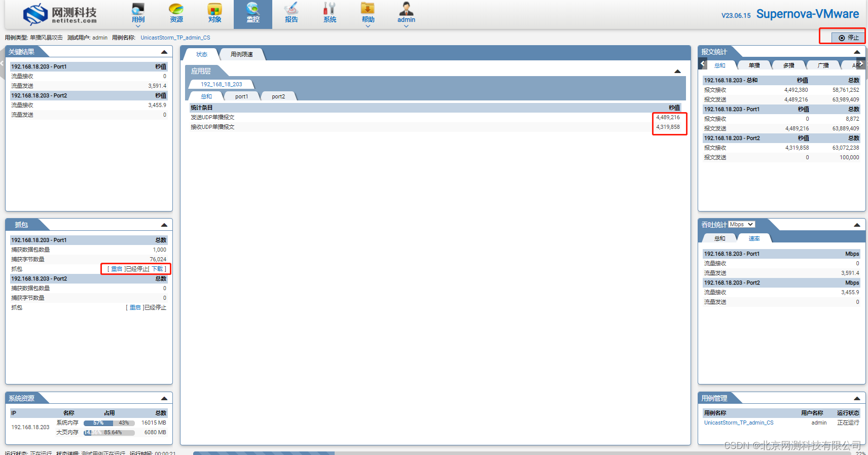The width and height of the screenshot is (868, 455).
Task: Select the 192_168_18_203 device tab
Action: [222, 84]
